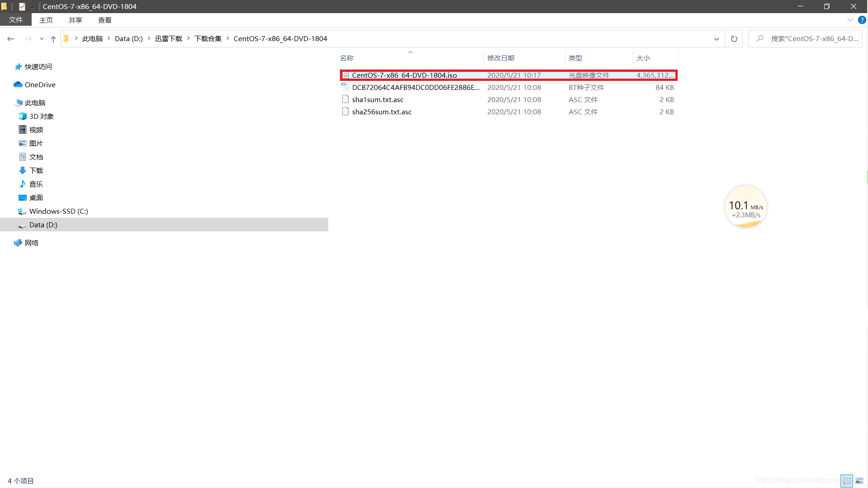This screenshot has height=488, width=868.
Task: Click the 2020/5/21 10:17 date cell
Action: [514, 75]
